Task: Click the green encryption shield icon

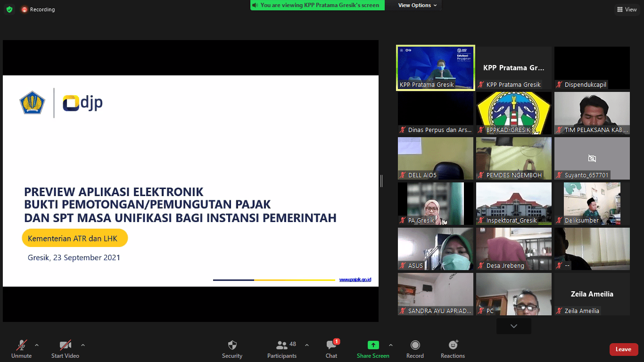Action: pyautogui.click(x=9, y=9)
